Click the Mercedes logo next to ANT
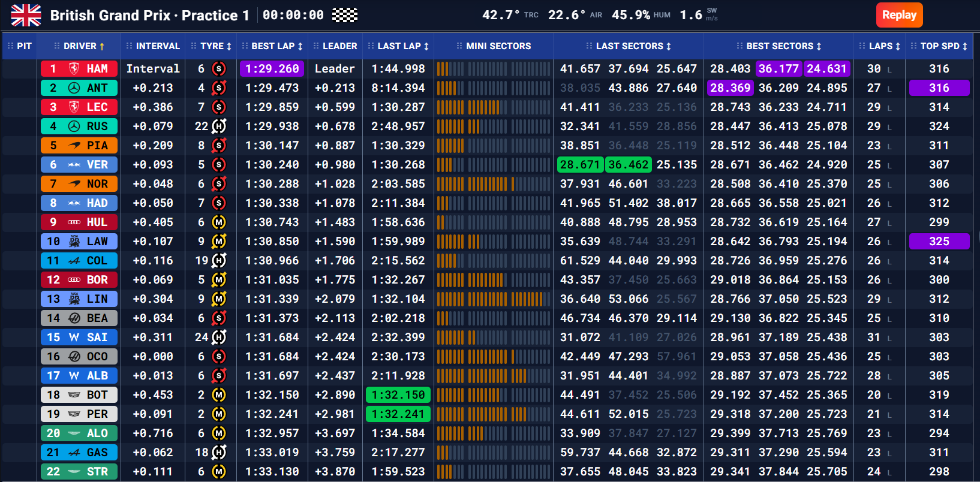Screen dimensions: 980x482 [74, 88]
